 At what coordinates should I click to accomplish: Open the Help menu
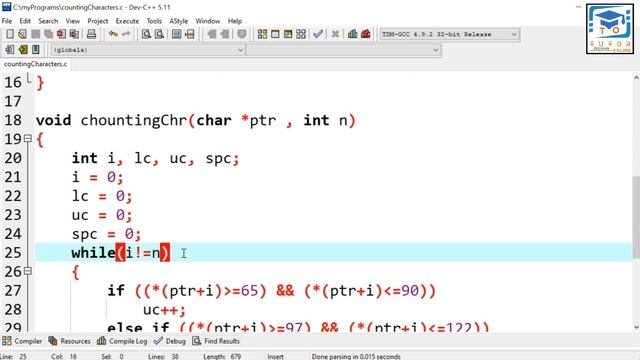pos(235,21)
